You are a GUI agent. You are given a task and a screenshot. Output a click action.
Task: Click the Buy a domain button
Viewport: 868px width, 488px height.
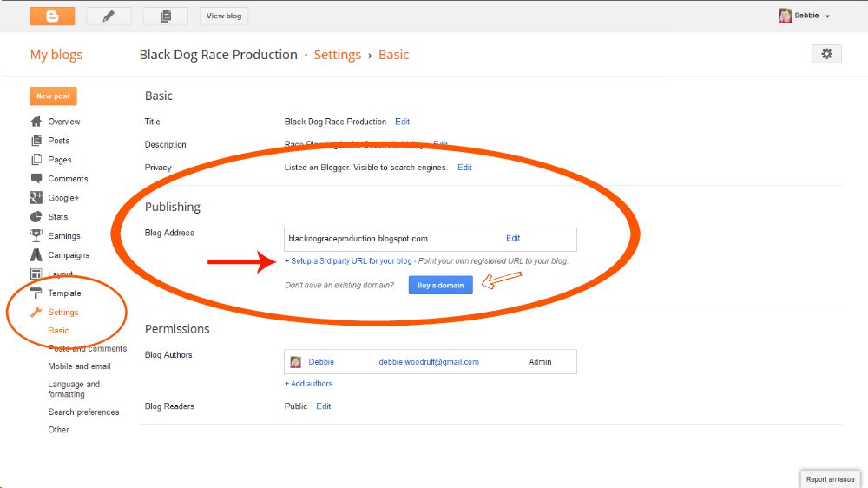click(441, 286)
